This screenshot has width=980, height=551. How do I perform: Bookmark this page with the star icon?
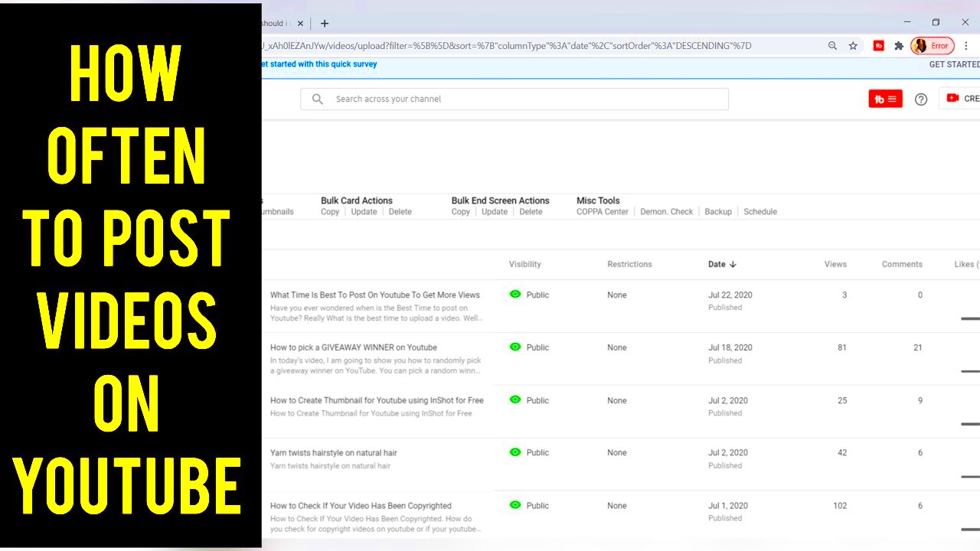coord(853,46)
